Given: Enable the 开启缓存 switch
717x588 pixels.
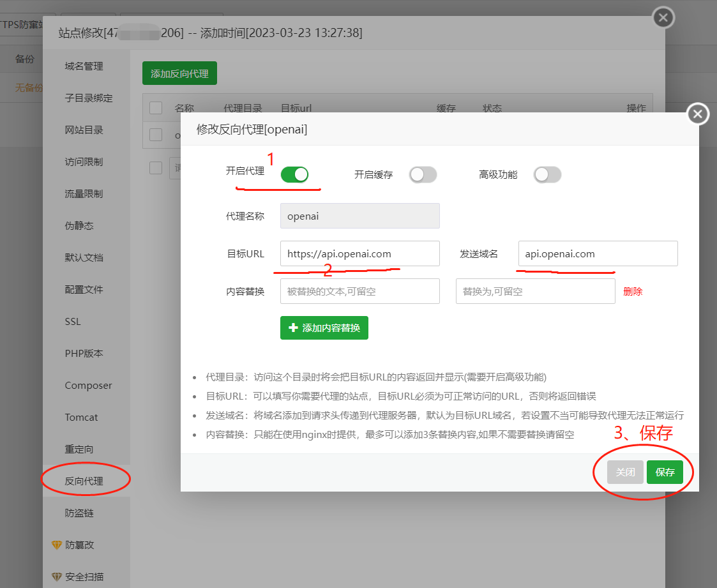Looking at the screenshot, I should pyautogui.click(x=423, y=174).
